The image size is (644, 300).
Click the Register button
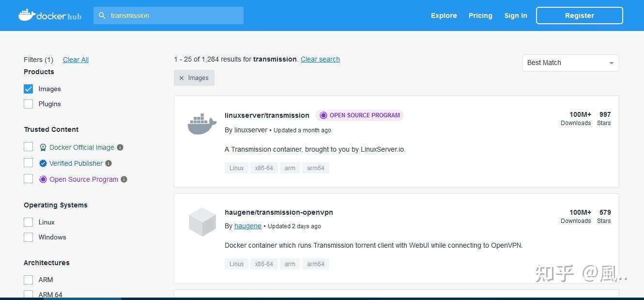(579, 15)
